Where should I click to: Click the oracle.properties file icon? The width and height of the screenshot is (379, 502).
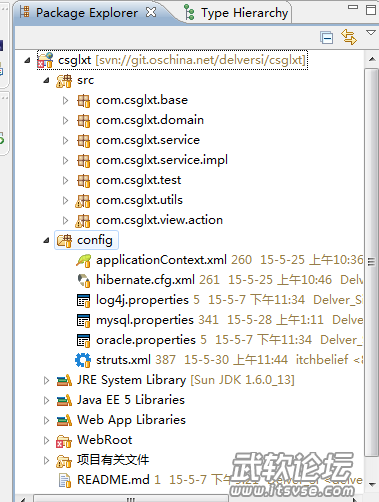[83, 341]
